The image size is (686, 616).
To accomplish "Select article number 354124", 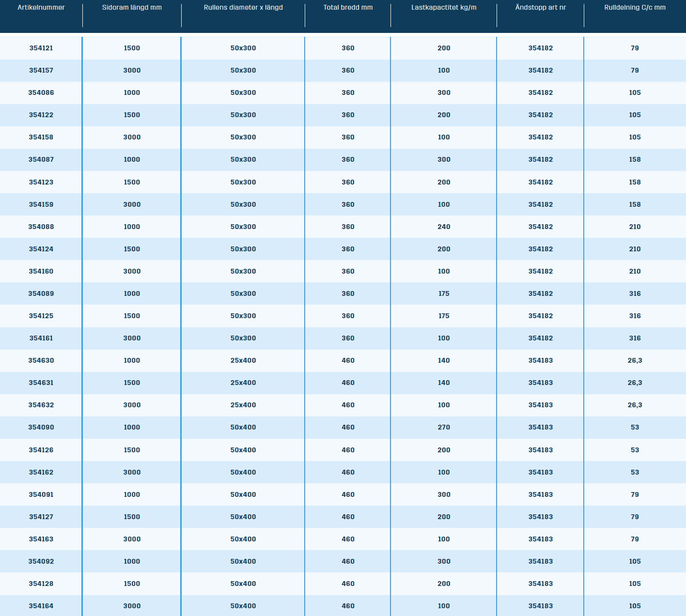I will [x=41, y=249].
